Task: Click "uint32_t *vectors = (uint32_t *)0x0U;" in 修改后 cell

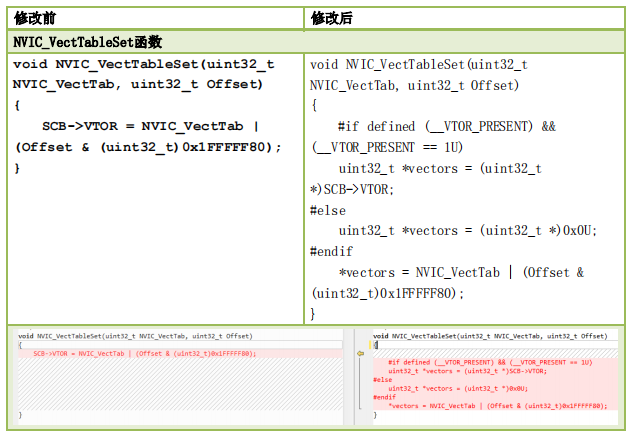Action: click(x=467, y=231)
